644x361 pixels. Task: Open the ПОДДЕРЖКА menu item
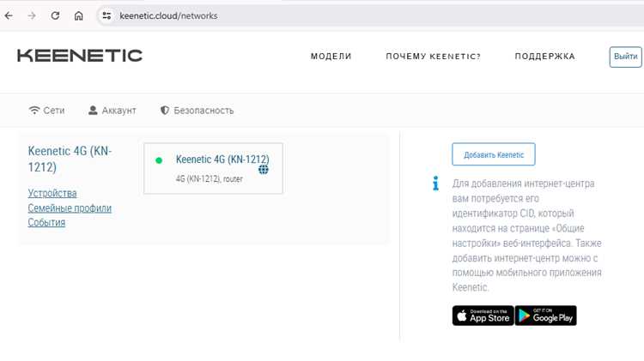544,57
